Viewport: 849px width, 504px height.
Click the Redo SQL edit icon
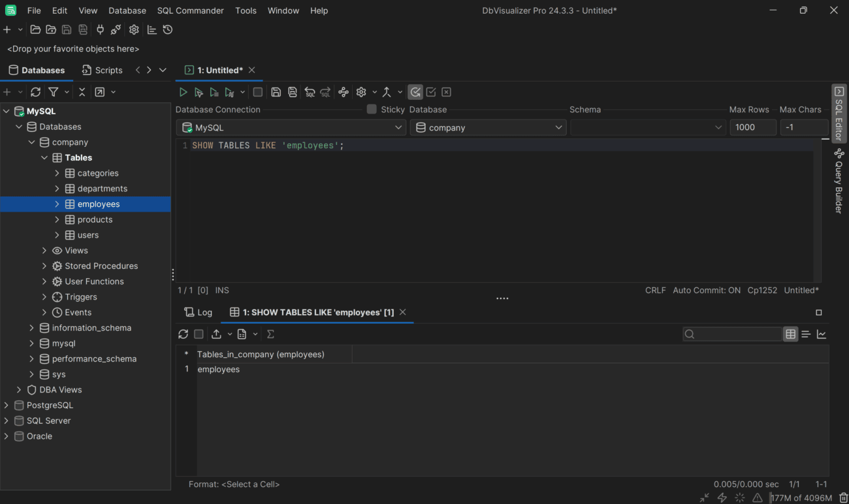tap(325, 92)
